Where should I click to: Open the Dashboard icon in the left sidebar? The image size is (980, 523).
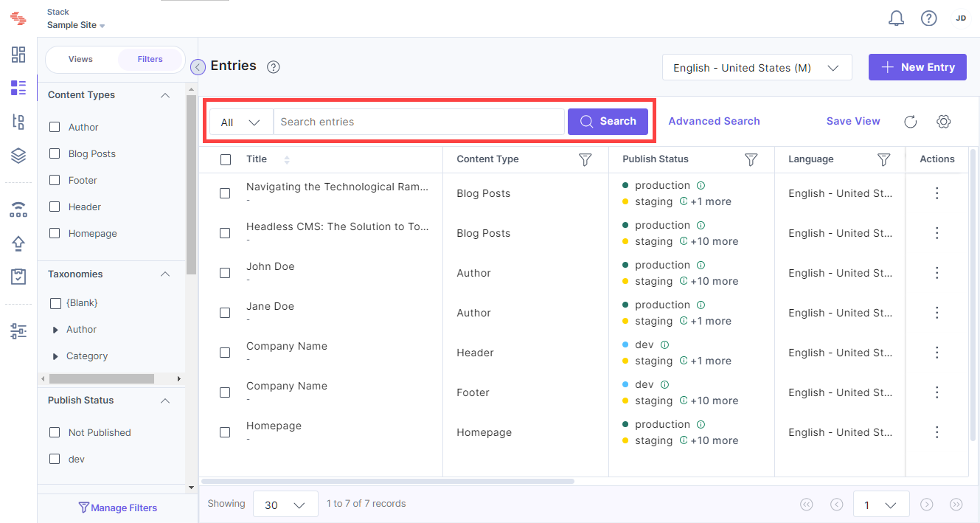point(18,55)
